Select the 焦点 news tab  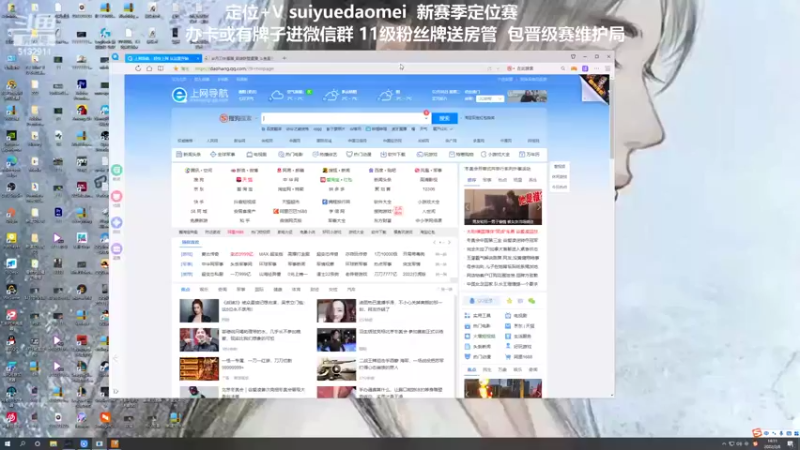click(x=185, y=289)
